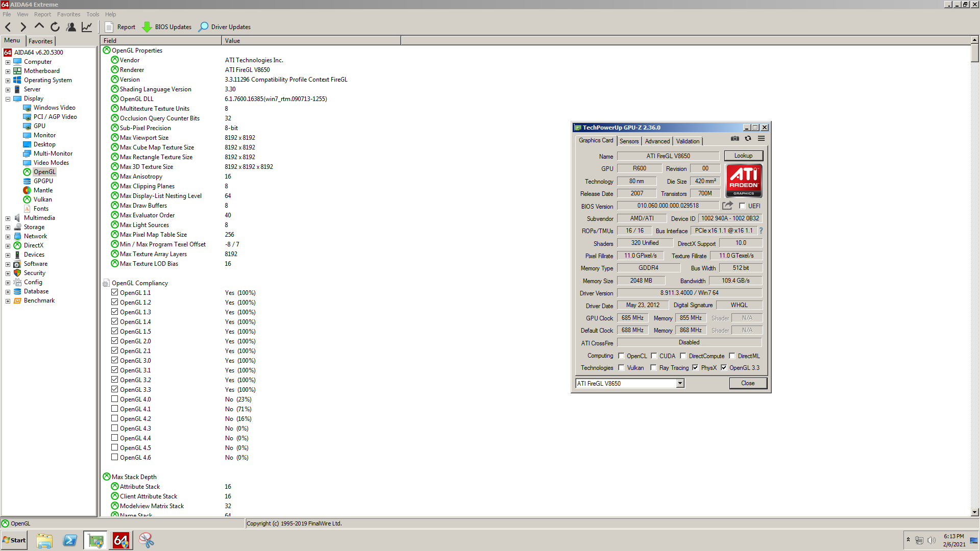Expand the Operating System tree node
The height and width of the screenshot is (551, 980).
click(x=8, y=81)
